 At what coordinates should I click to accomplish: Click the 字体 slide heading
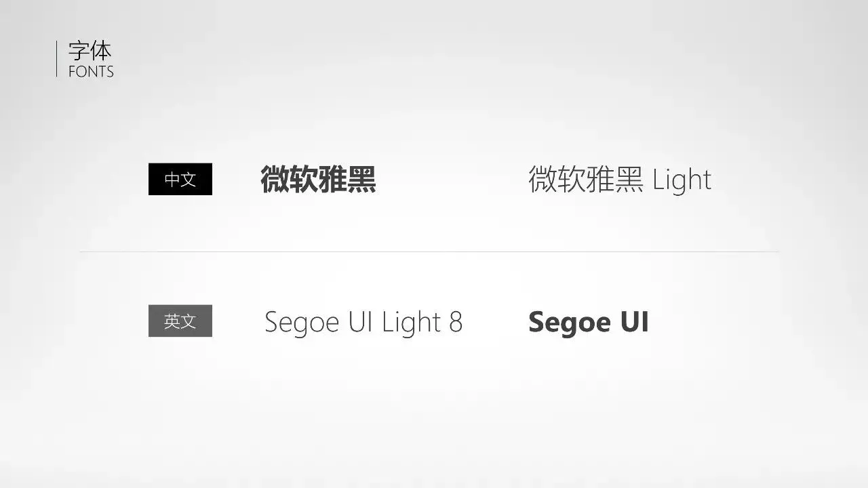tap(90, 51)
